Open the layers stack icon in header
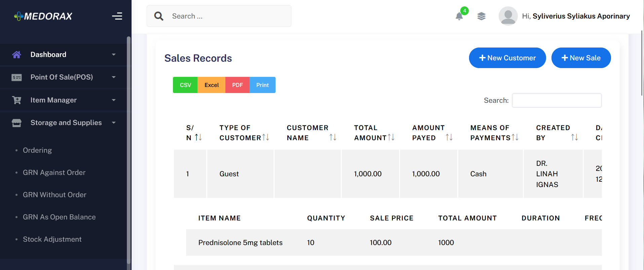The width and height of the screenshot is (644, 270). tap(481, 16)
